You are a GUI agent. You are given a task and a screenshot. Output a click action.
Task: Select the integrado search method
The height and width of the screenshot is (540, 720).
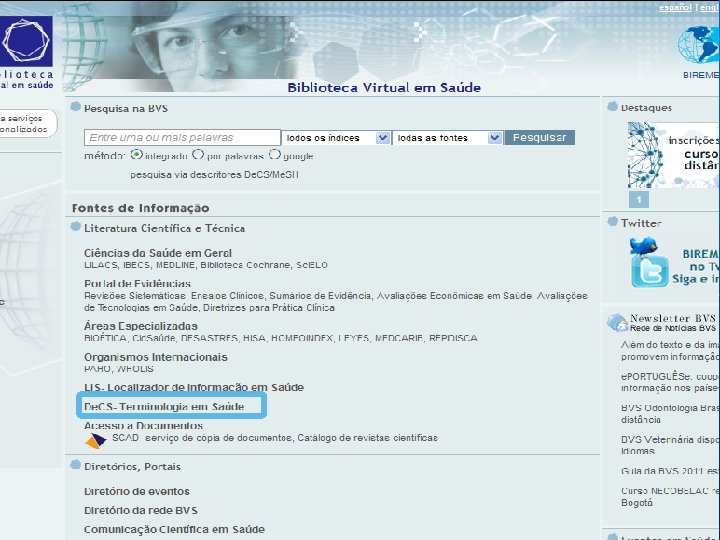tap(136, 155)
